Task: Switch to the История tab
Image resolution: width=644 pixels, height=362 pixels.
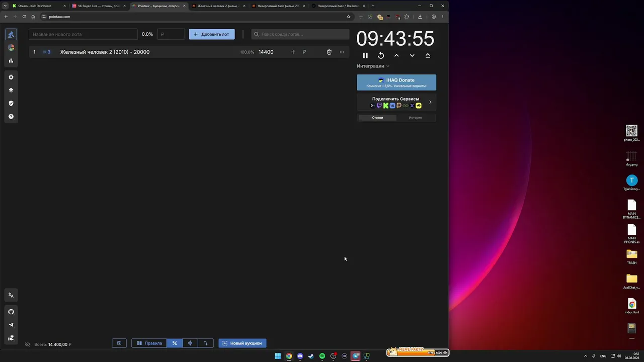Action: tap(415, 118)
